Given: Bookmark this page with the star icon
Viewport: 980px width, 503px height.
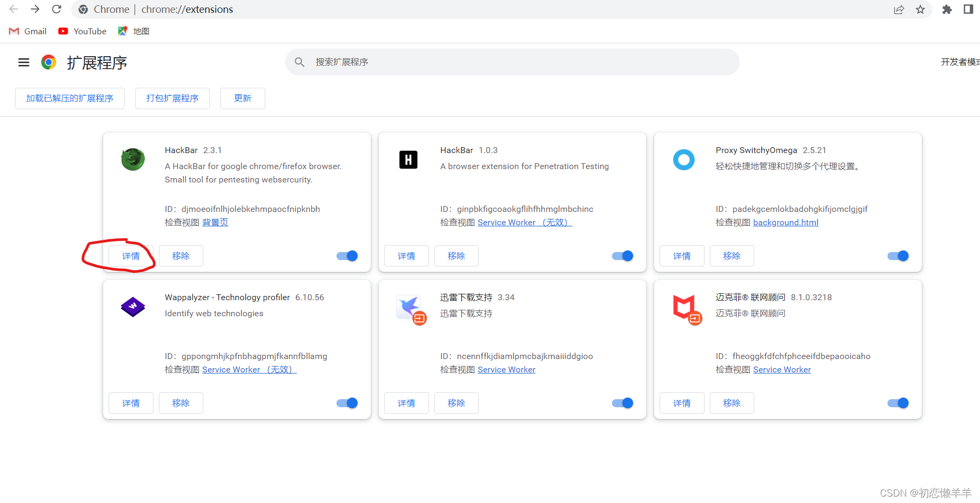Looking at the screenshot, I should (920, 9).
